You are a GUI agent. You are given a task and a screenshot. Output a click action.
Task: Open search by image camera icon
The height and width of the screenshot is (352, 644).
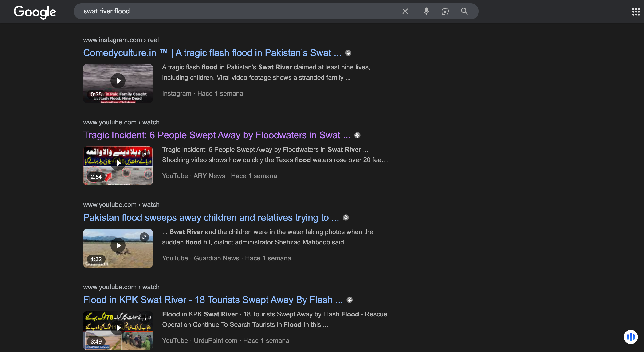445,11
